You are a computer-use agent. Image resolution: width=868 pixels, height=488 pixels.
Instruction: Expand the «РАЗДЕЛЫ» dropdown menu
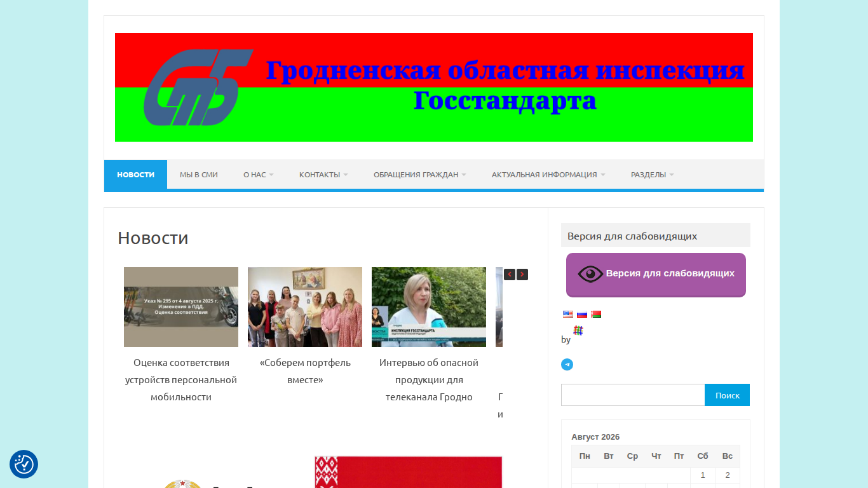click(x=653, y=175)
